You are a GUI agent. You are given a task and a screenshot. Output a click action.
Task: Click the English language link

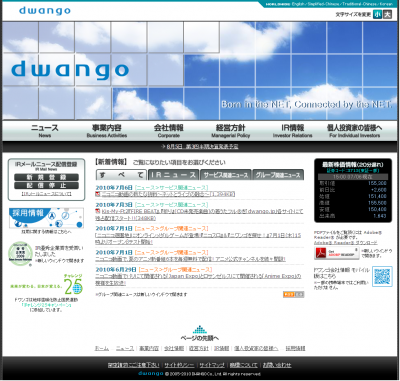pyautogui.click(x=297, y=4)
